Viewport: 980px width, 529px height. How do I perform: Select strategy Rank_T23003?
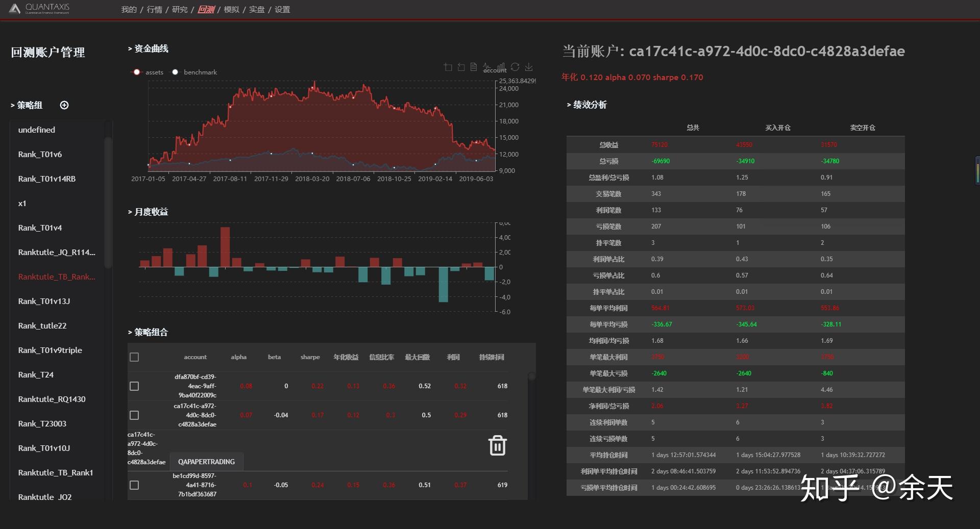(42, 424)
